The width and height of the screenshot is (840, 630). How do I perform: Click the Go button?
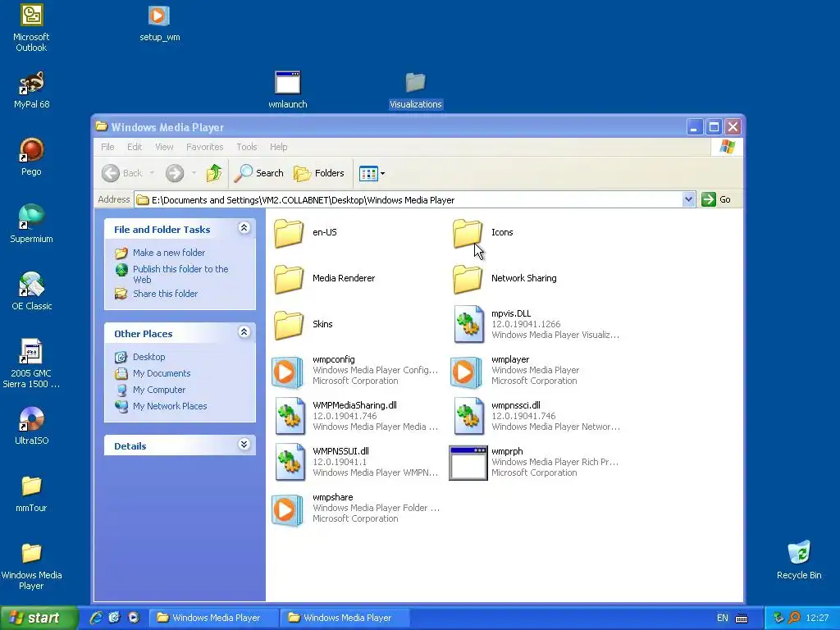[716, 200]
